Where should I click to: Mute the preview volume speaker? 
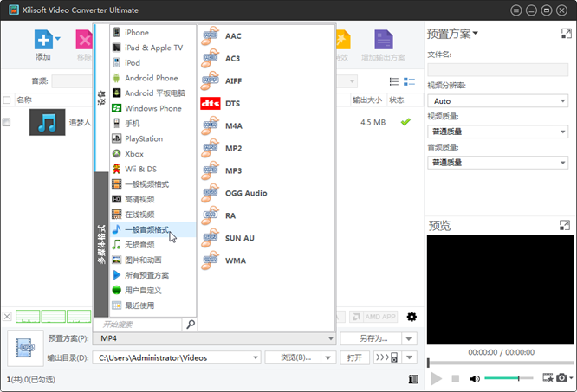(x=474, y=378)
